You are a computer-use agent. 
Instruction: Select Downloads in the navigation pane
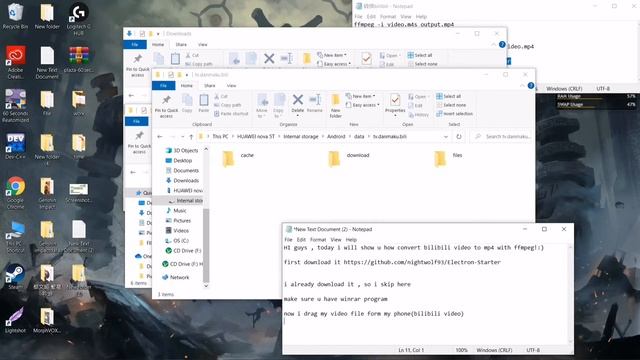click(182, 180)
